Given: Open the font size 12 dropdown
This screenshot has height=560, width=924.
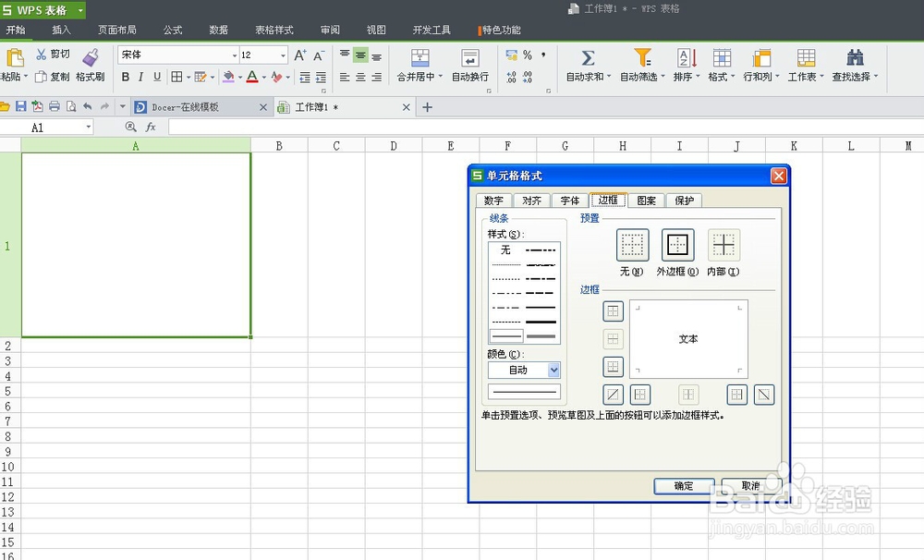Looking at the screenshot, I should point(283,55).
